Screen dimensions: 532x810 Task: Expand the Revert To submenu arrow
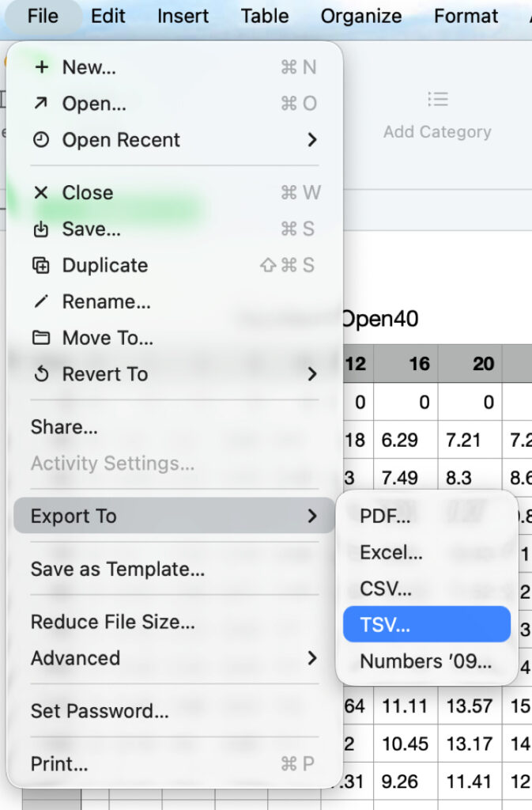[x=312, y=374]
